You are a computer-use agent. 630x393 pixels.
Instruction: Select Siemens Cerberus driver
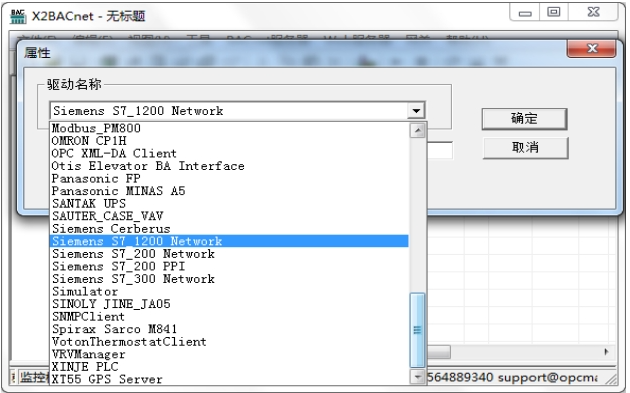229,229
